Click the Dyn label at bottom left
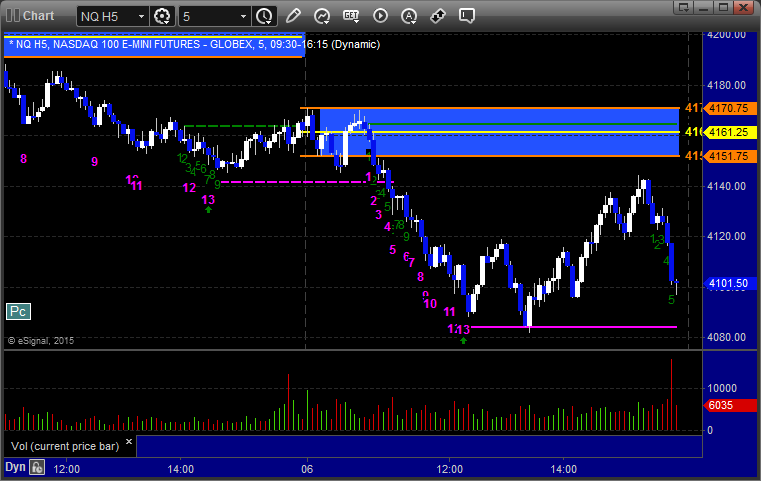761x481 pixels. (15, 467)
